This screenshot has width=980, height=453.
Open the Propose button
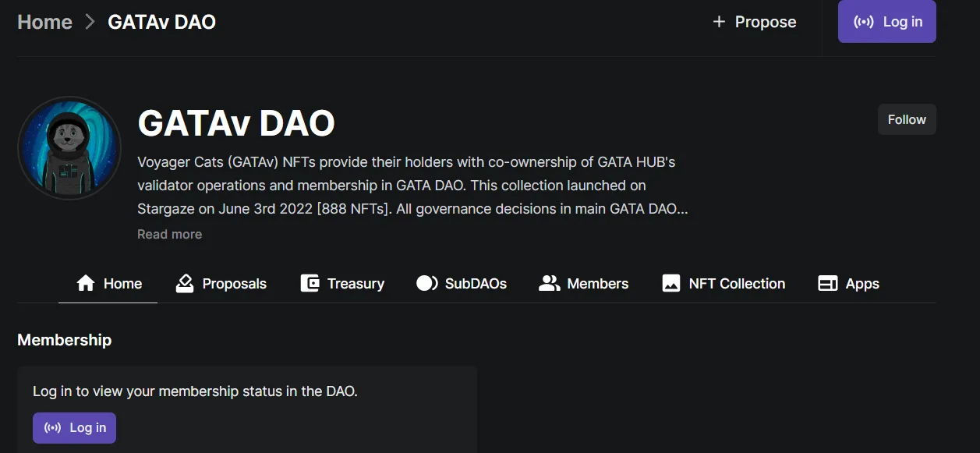(x=754, y=22)
